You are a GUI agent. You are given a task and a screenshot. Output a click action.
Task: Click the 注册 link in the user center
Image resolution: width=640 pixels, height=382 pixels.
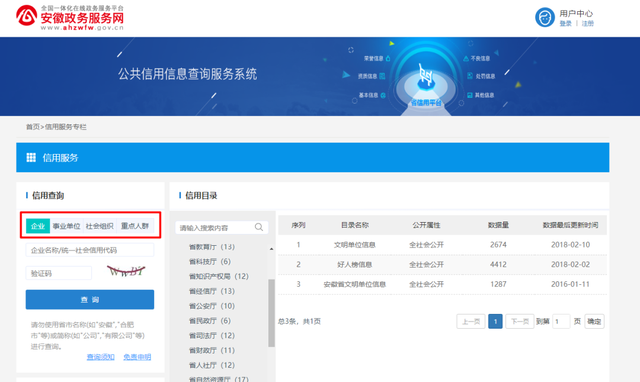coord(588,24)
